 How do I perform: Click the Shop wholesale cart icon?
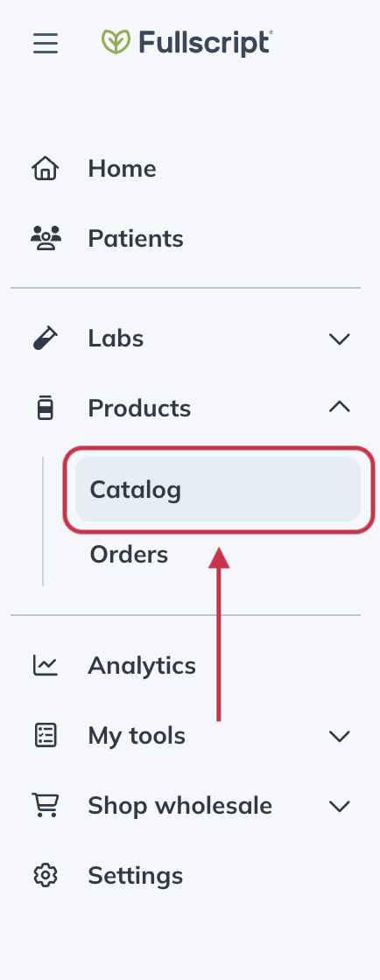click(45, 805)
